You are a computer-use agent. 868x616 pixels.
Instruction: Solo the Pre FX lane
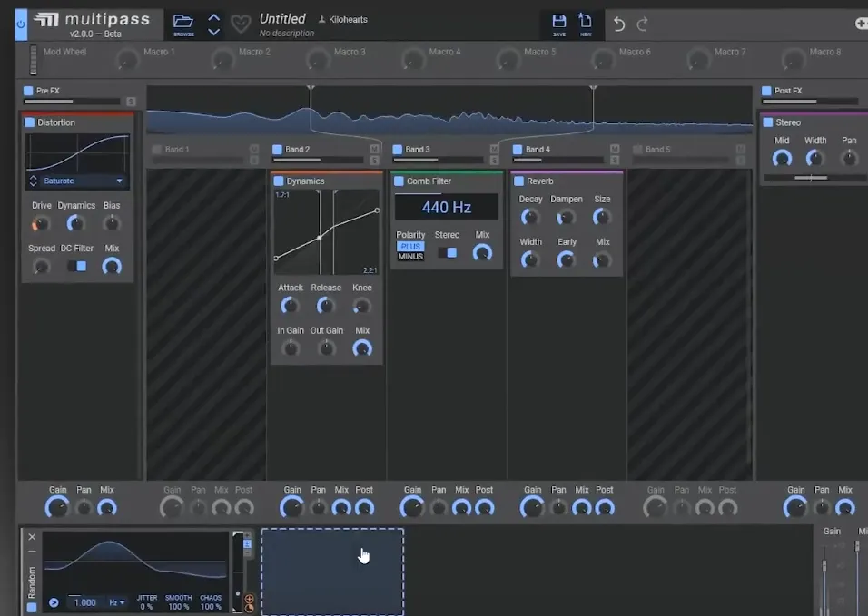click(x=131, y=102)
